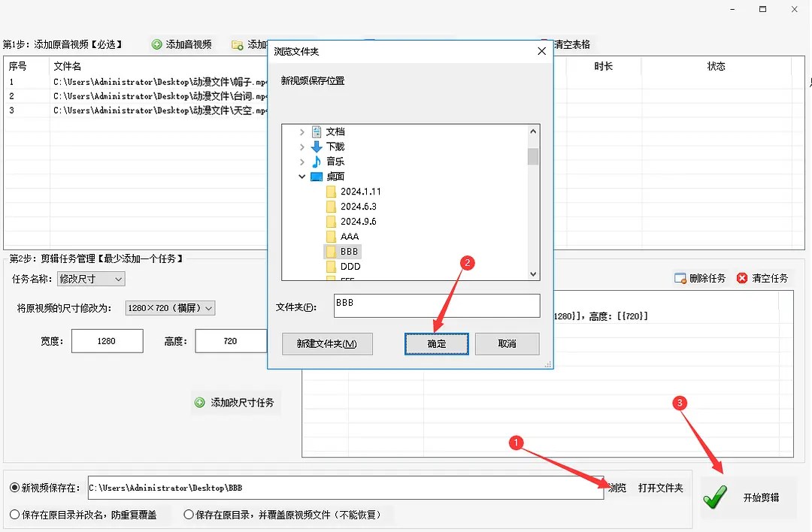Click 添加改尺寸任务 button label
812x532 pixels.
[242, 403]
